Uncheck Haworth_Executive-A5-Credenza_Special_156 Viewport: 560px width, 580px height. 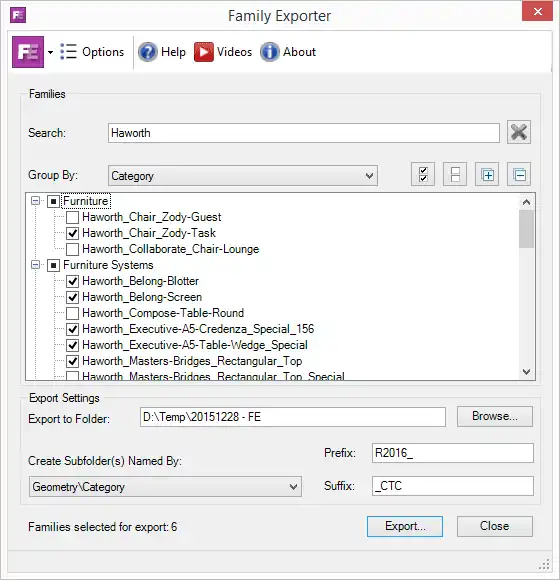tap(72, 329)
